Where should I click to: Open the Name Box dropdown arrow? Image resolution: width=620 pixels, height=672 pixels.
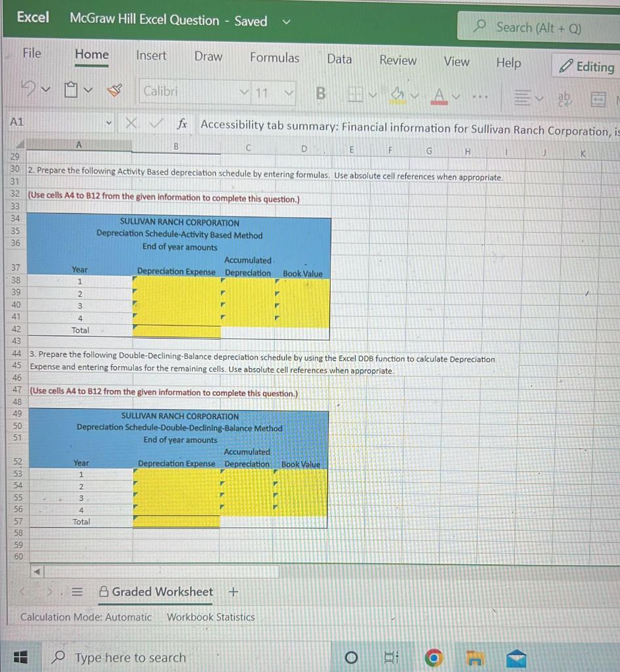point(109,123)
